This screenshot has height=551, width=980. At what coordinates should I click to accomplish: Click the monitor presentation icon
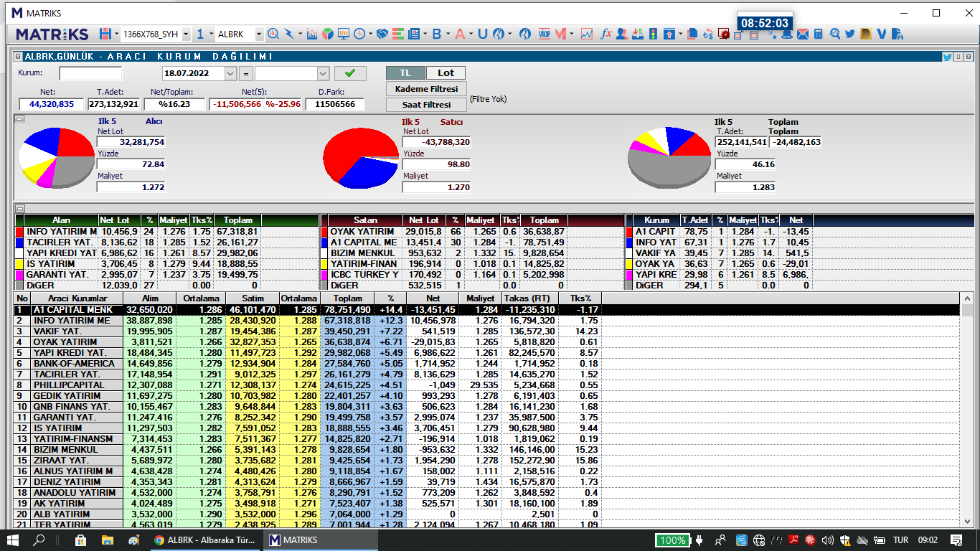point(344,34)
